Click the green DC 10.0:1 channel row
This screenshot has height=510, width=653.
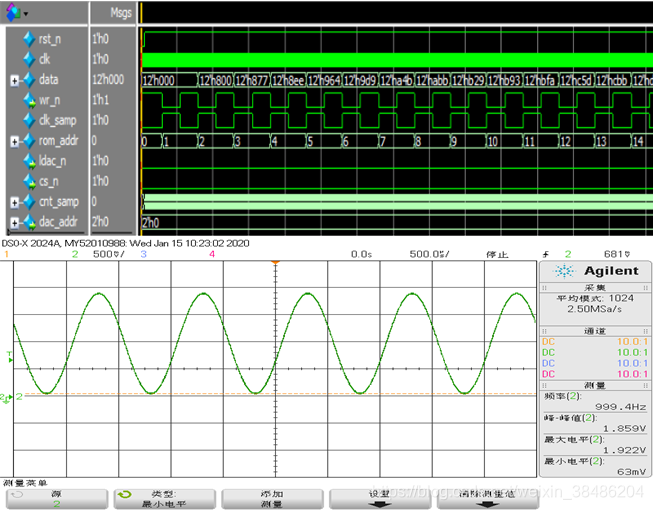click(x=595, y=352)
